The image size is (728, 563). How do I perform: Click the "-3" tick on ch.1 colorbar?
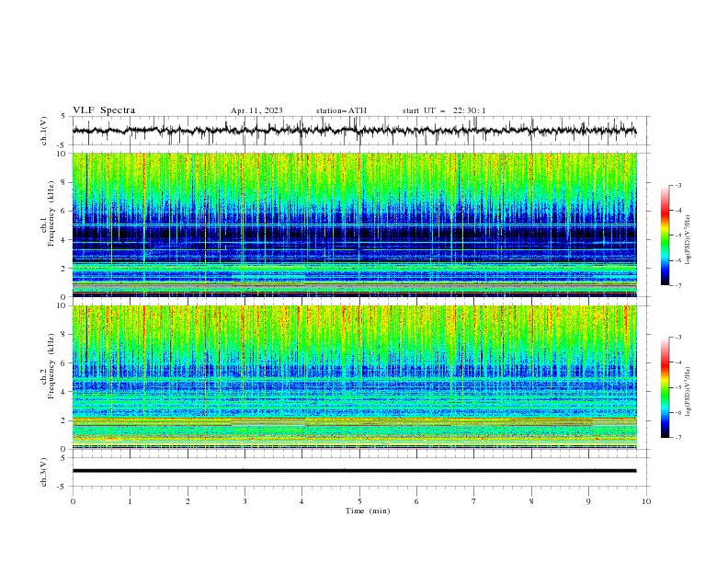click(x=677, y=185)
